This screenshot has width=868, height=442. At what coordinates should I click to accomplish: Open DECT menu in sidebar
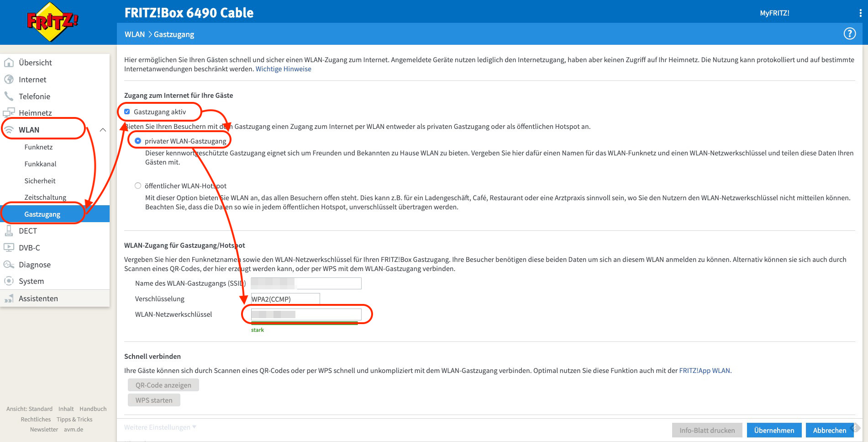[x=28, y=231]
